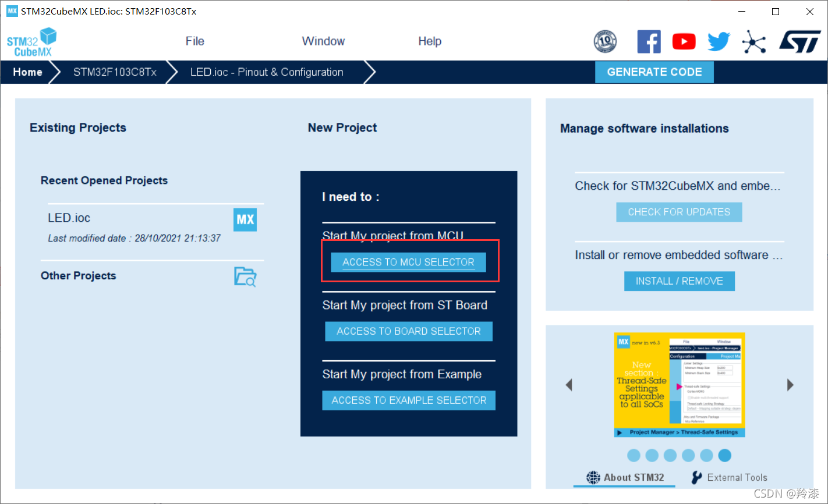Select the fifth carousel dot indicator
This screenshot has width=828, height=504.
click(706, 456)
